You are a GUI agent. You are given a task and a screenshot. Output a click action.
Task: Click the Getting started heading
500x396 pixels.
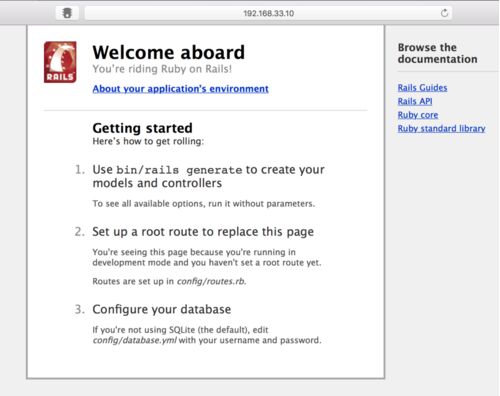tap(142, 128)
